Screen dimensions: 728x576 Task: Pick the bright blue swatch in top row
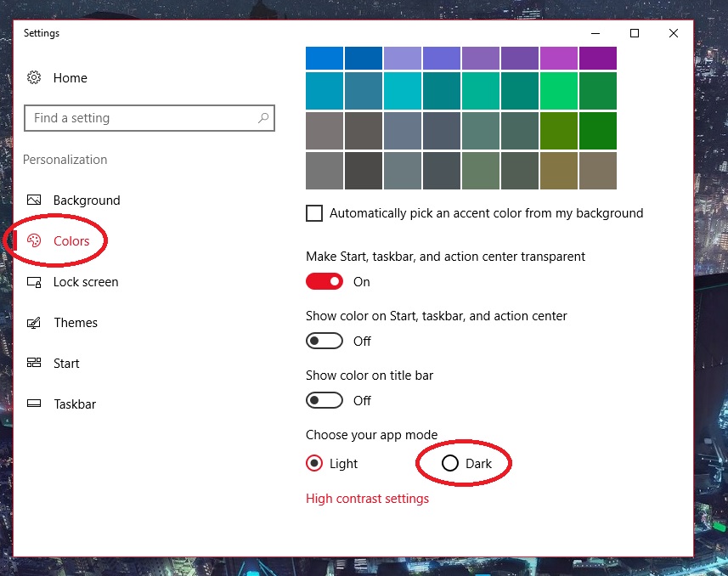point(324,58)
